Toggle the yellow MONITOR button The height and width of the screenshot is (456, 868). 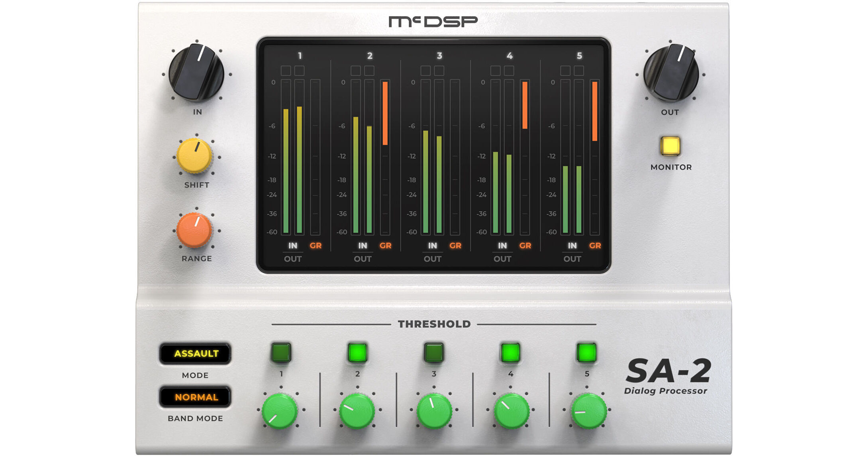(670, 145)
